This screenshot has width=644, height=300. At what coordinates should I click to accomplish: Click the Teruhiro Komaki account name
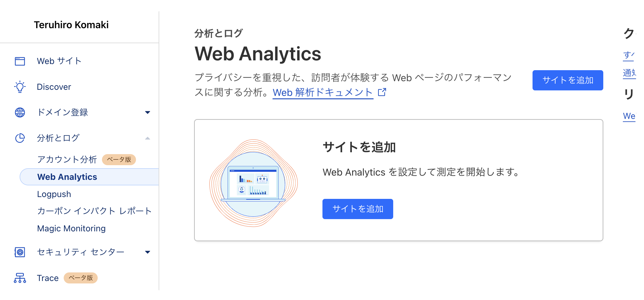point(71,25)
